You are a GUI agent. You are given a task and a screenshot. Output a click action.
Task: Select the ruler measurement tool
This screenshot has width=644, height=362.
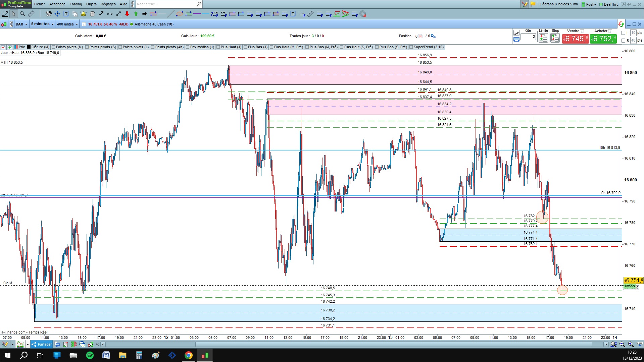point(31,14)
